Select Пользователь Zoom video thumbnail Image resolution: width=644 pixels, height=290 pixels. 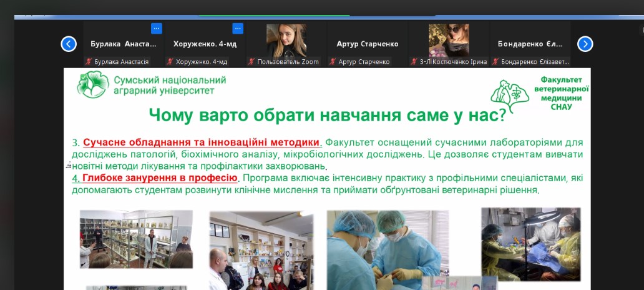286,41
